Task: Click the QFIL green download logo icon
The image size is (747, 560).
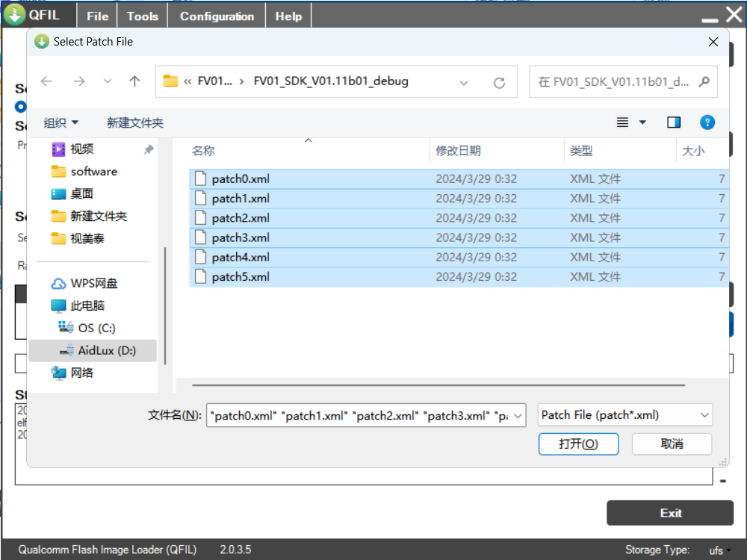Action: pos(15,13)
